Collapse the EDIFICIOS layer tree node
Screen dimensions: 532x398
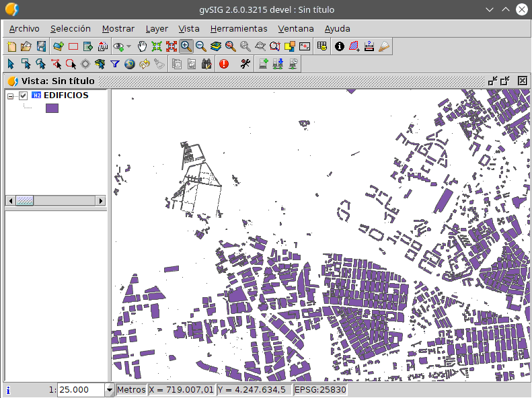coord(11,96)
